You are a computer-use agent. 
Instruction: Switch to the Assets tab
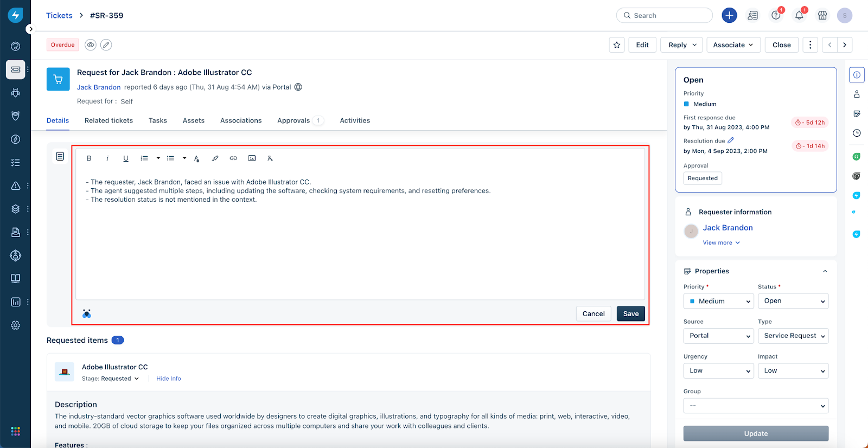194,120
